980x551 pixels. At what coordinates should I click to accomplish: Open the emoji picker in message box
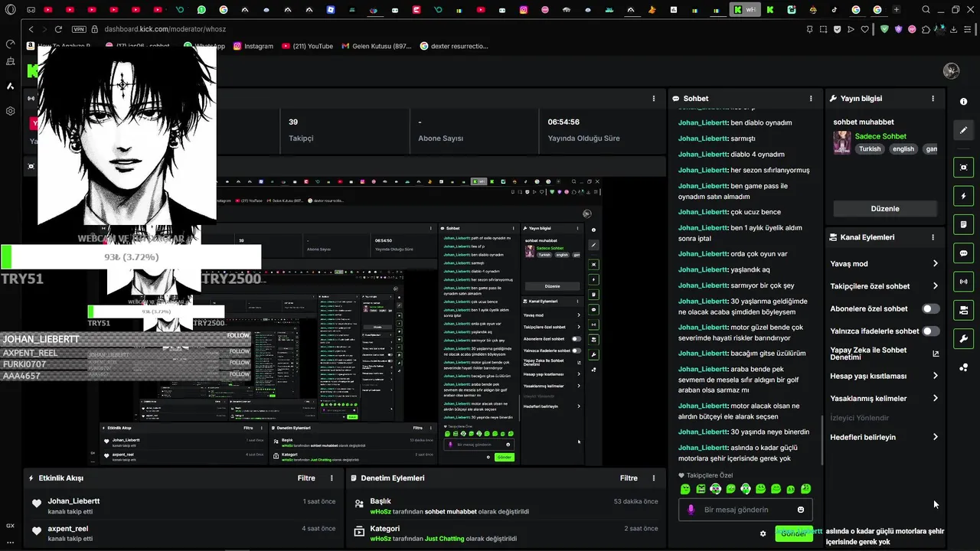pyautogui.click(x=801, y=510)
